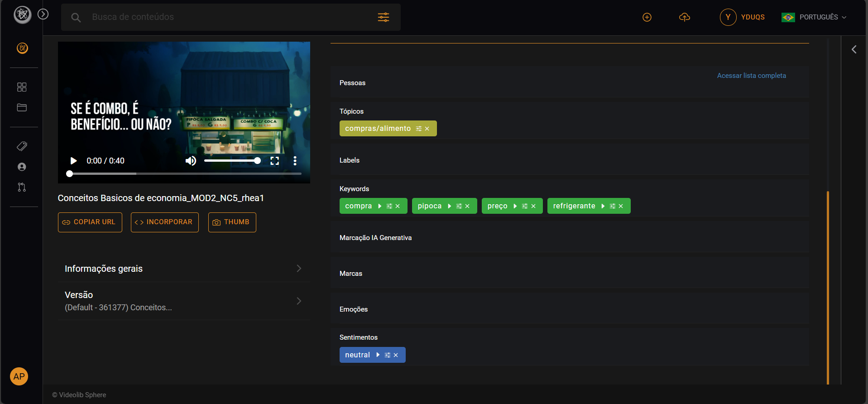868x404 pixels.
Task: Remove compras/alimento topic tag
Action: tap(427, 129)
